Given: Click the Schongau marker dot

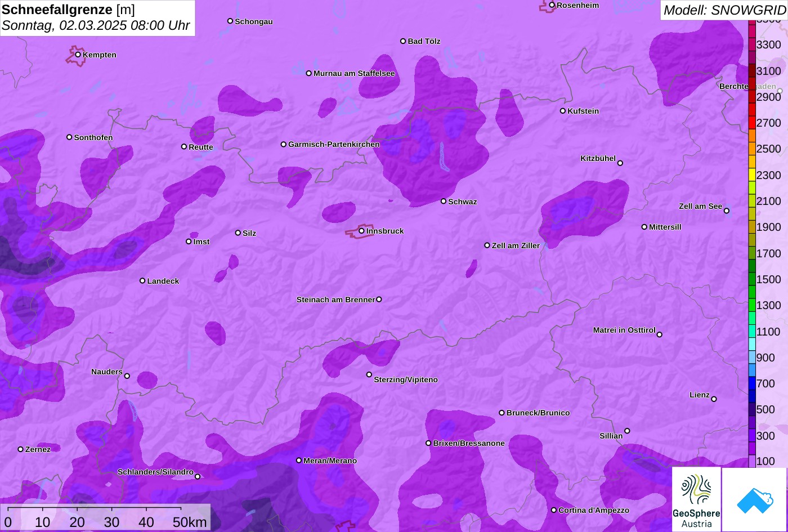Looking at the screenshot, I should (x=230, y=21).
